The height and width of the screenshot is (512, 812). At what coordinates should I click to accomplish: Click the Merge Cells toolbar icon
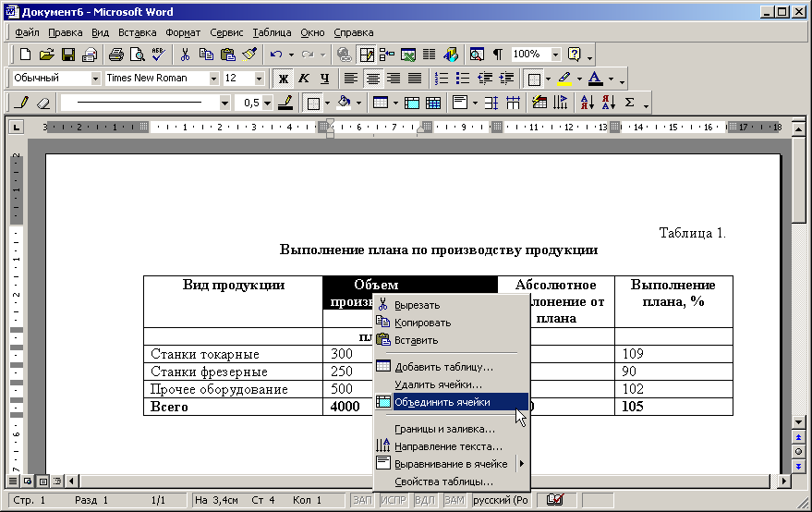tap(412, 103)
